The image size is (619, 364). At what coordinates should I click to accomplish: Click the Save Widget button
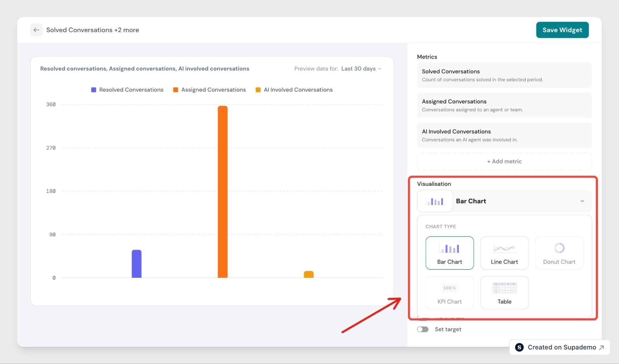tap(562, 30)
